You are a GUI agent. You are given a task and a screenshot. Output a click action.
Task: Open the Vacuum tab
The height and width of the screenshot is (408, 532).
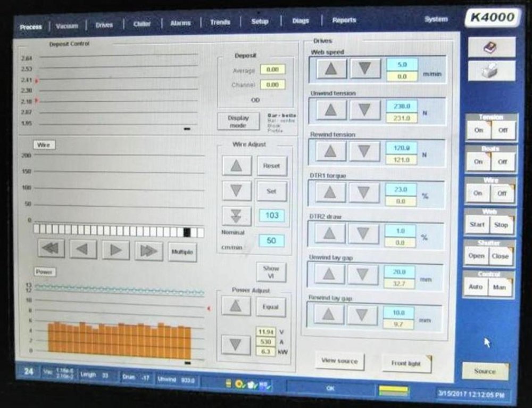(68, 26)
